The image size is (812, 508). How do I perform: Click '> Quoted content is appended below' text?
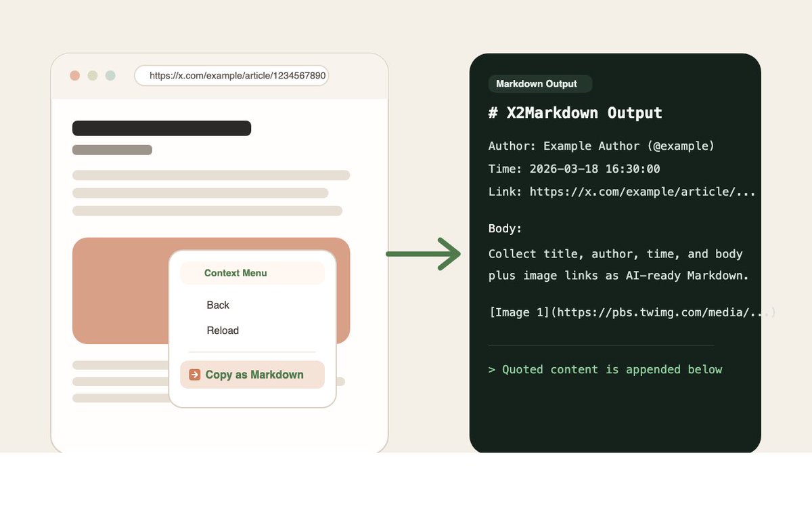point(606,369)
